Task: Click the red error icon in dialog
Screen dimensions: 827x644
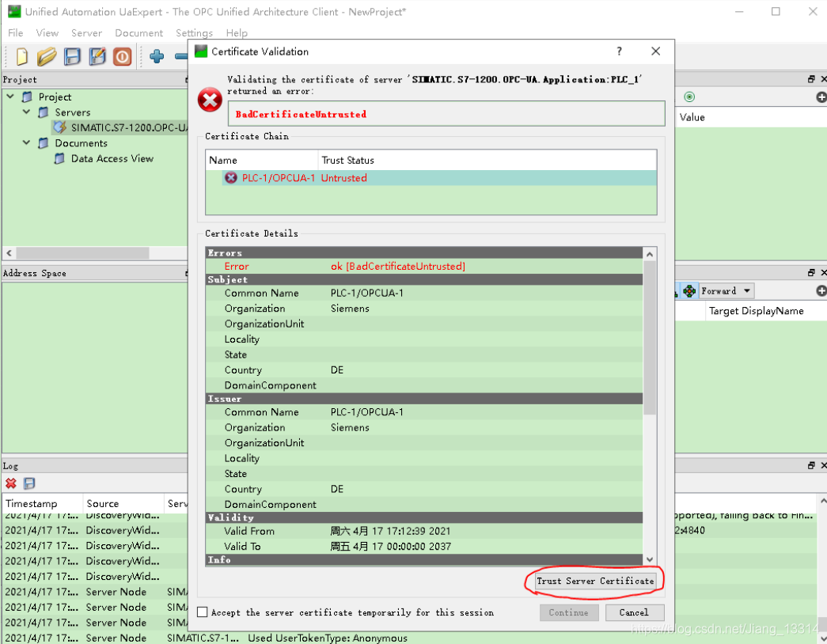Action: pyautogui.click(x=210, y=100)
